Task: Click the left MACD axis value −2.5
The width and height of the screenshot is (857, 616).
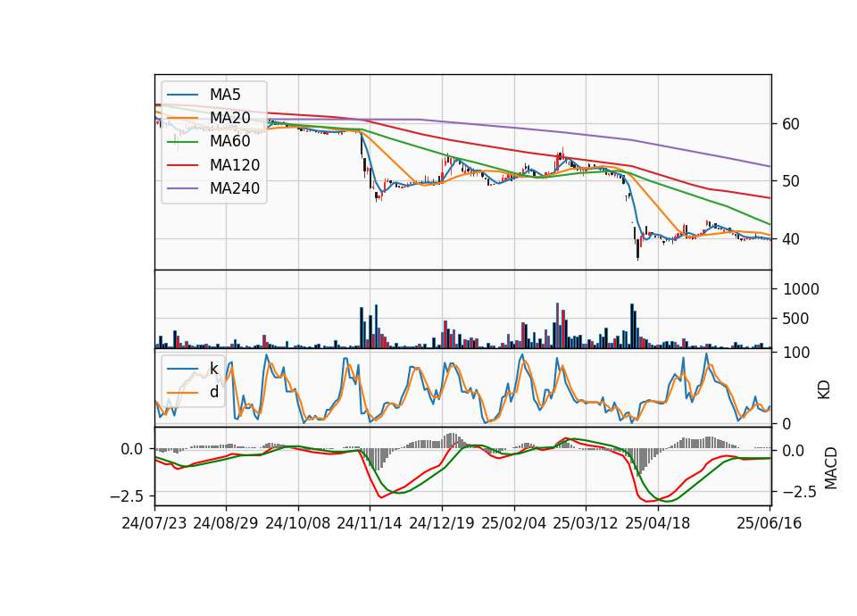Action: click(x=126, y=496)
